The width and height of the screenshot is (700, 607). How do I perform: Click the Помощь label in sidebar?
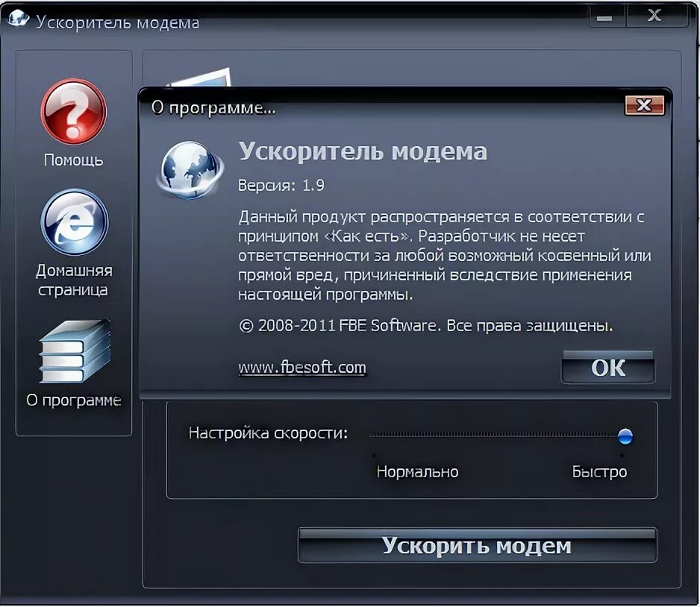point(74,160)
